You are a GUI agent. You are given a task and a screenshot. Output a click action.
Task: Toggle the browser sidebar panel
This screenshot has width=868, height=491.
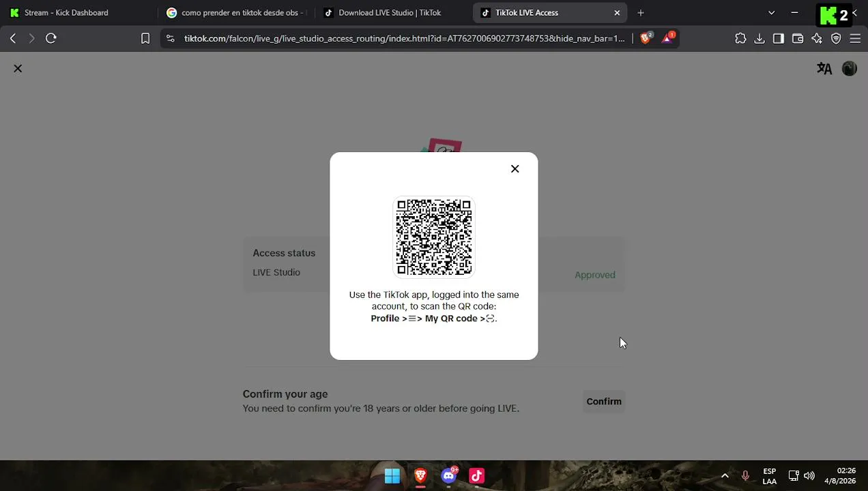(779, 39)
